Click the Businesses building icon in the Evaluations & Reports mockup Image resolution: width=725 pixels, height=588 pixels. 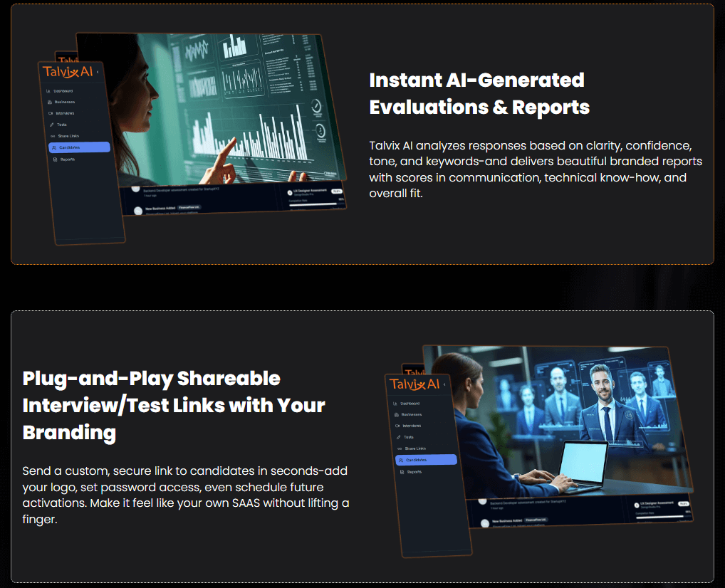click(49, 103)
